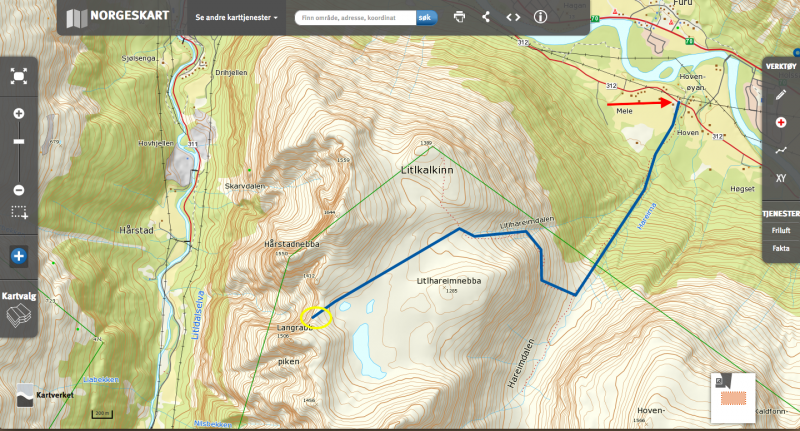Viewport: 800px width, 431px height.
Task: Select the elevation profile line tool
Action: click(781, 150)
